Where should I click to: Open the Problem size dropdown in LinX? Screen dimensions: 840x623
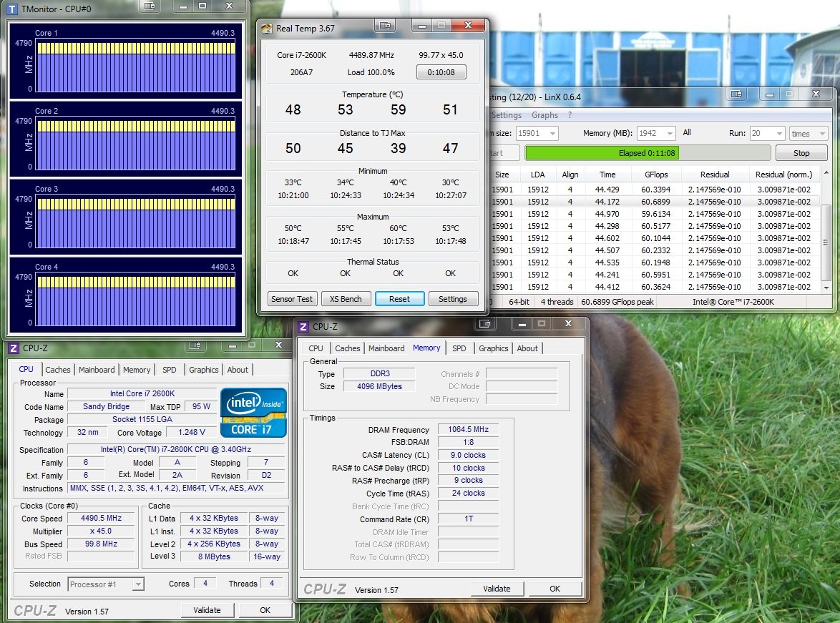(x=552, y=133)
